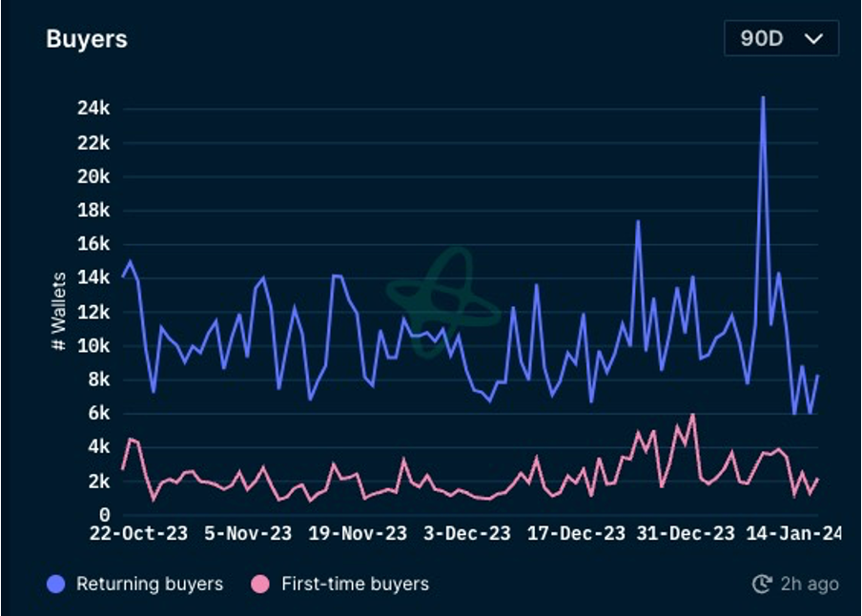This screenshot has width=862, height=616.
Task: Select the 19-Nov-23 date axis label
Action: [x=358, y=533]
